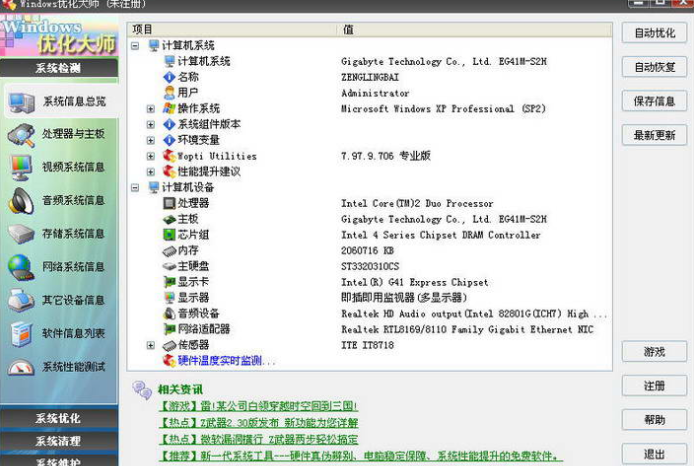The height and width of the screenshot is (466, 694).
Task: Click the 音频设备 speaker icon in tree
Action: (169, 314)
